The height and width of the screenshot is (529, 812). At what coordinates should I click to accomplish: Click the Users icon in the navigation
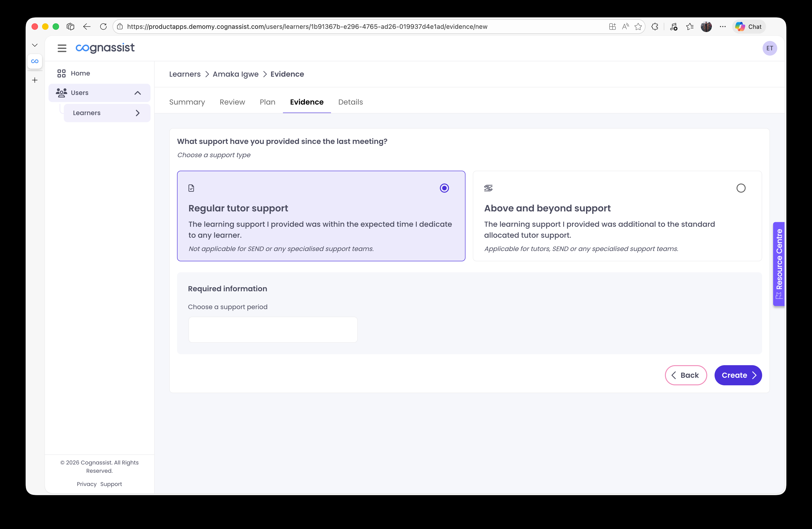tap(61, 92)
